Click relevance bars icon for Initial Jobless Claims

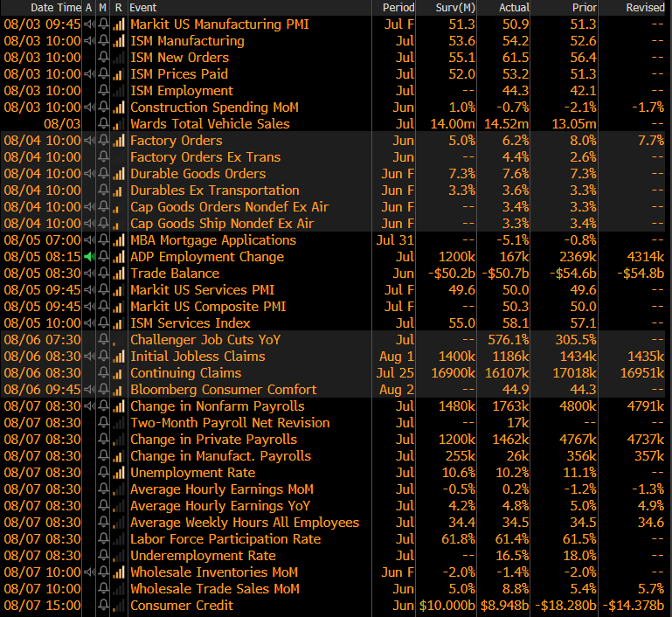pyautogui.click(x=118, y=357)
